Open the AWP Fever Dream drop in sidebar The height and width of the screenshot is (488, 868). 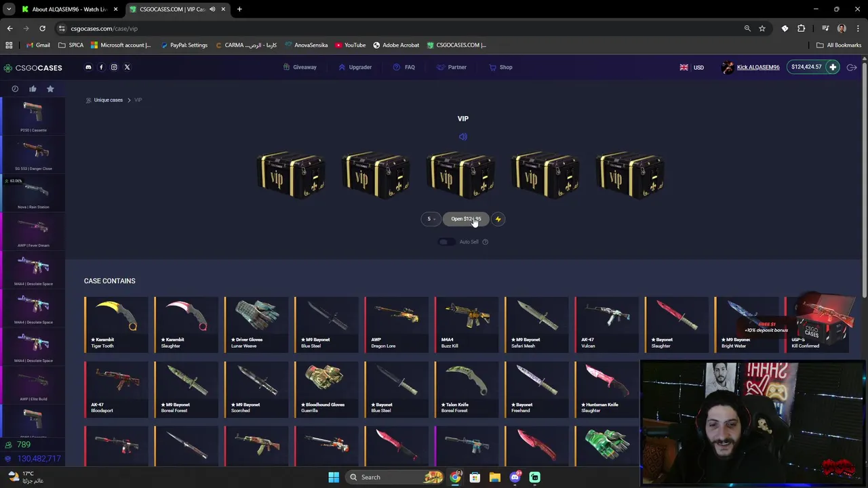33,232
